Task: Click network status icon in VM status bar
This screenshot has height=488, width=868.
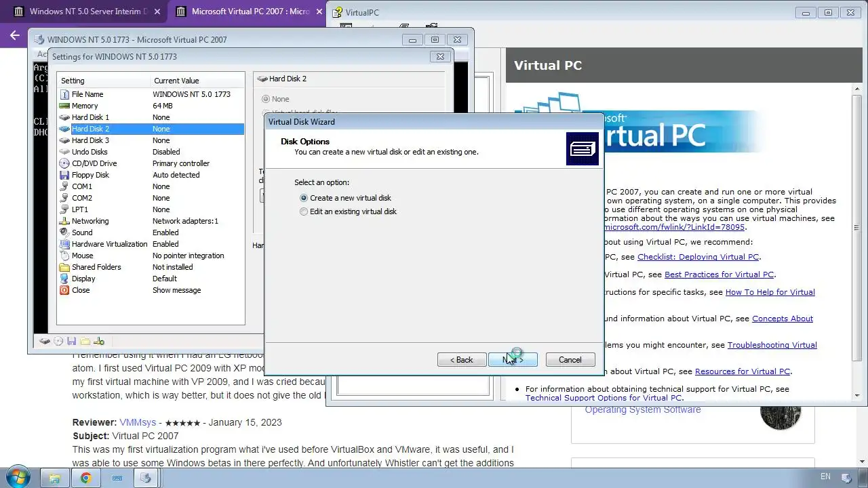Action: (x=99, y=342)
